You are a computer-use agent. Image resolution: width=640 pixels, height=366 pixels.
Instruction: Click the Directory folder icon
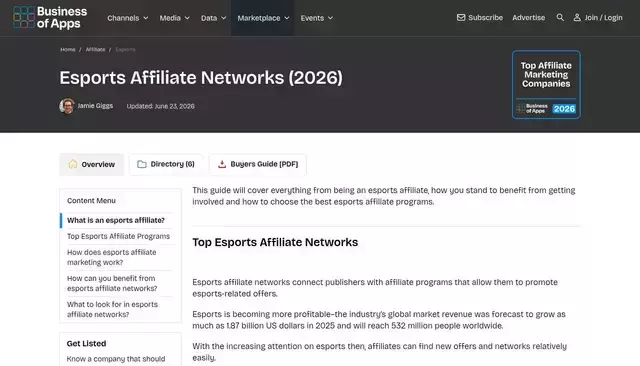pos(142,164)
